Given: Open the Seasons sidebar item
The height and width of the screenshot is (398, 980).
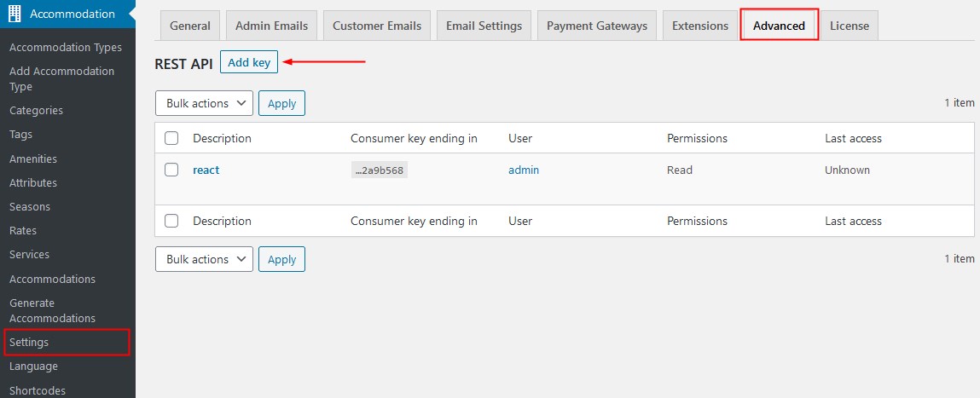Looking at the screenshot, I should [x=30, y=207].
